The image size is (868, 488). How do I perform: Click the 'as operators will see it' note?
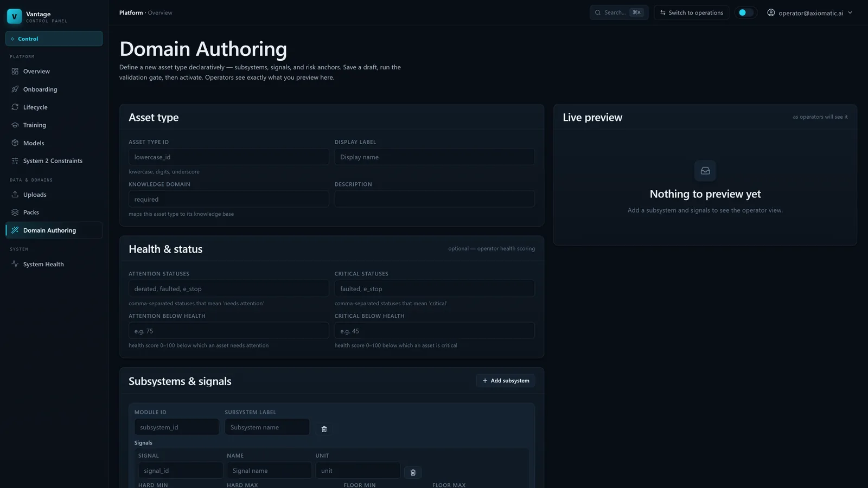click(820, 117)
